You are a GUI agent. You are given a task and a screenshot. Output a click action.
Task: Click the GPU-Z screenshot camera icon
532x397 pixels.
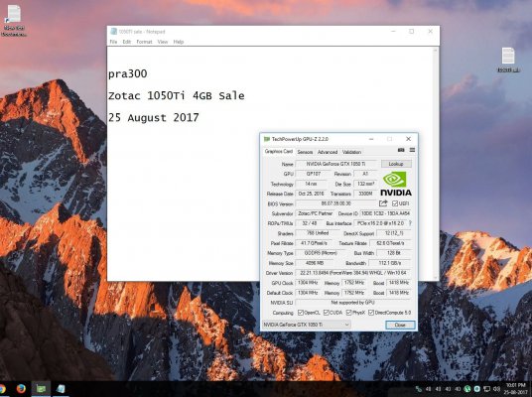coord(401,150)
